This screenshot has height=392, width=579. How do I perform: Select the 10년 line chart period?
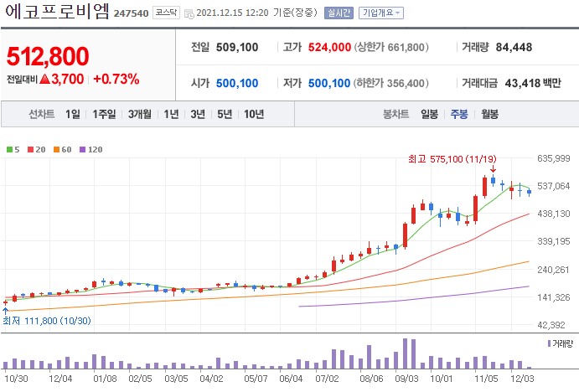(x=254, y=114)
